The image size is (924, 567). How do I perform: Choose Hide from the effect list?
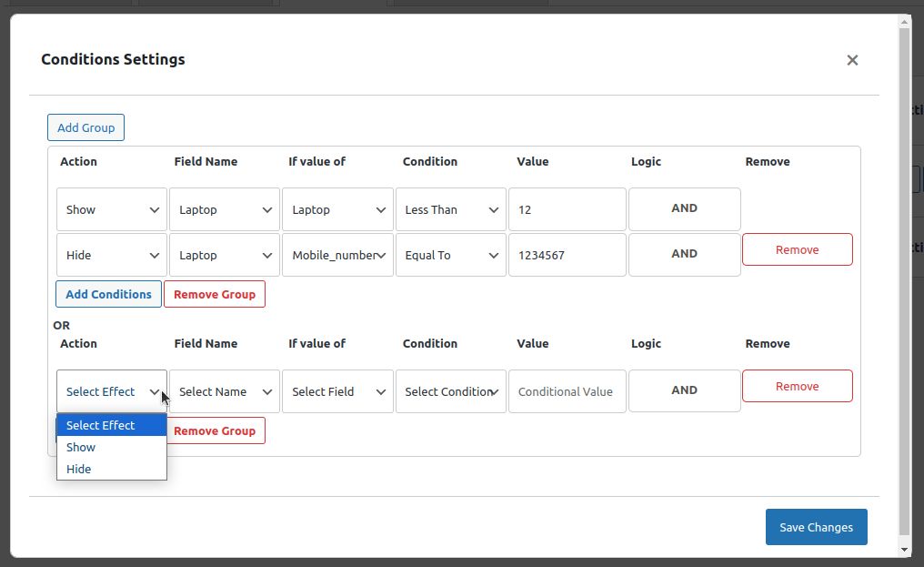[112, 469]
